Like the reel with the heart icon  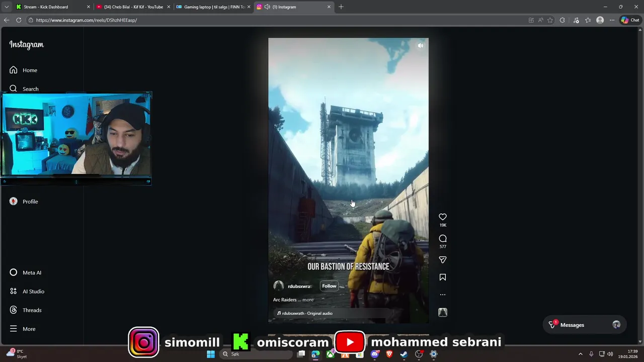tap(443, 217)
